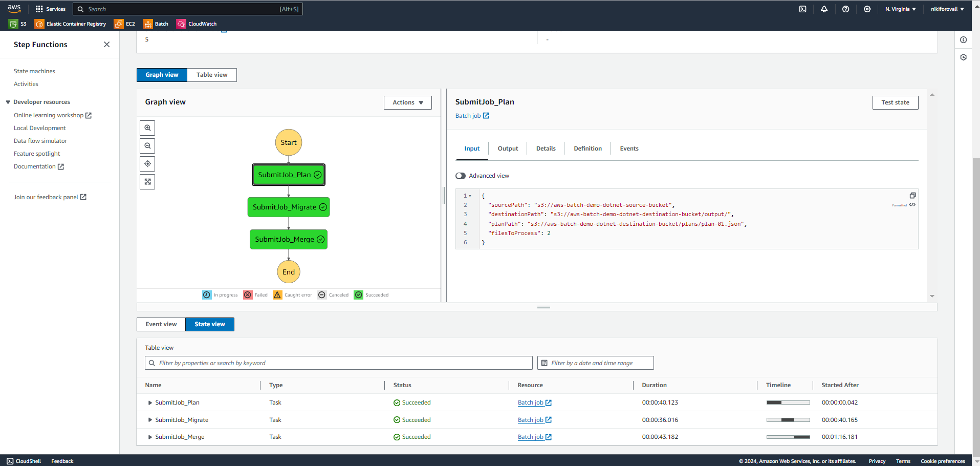Expand the SubmitJob_Plan table row
The height and width of the screenshot is (466, 980).
coord(150,403)
